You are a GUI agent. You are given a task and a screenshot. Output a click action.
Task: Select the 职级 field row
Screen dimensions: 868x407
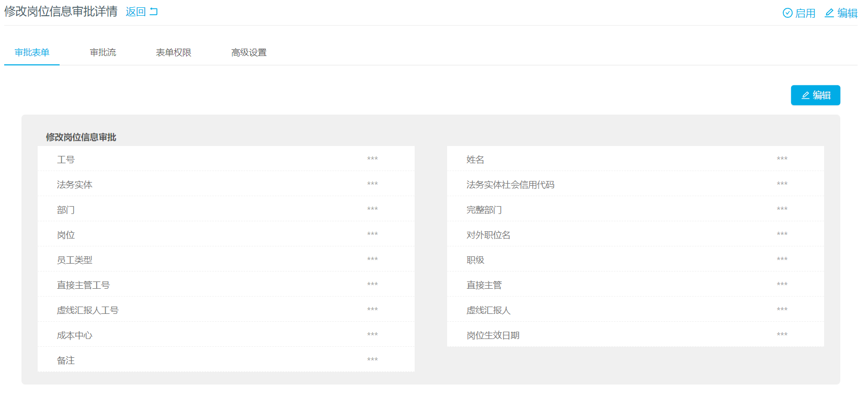[x=635, y=259]
